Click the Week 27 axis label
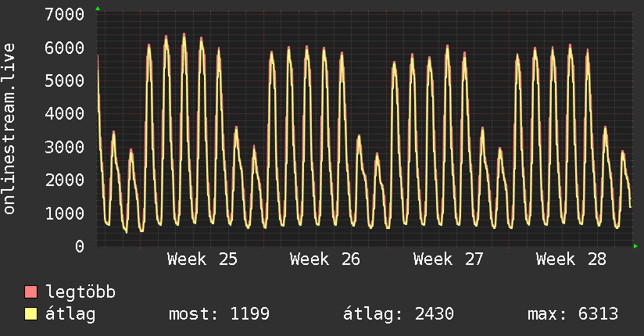The height and width of the screenshot is (336, 644). pos(448,259)
